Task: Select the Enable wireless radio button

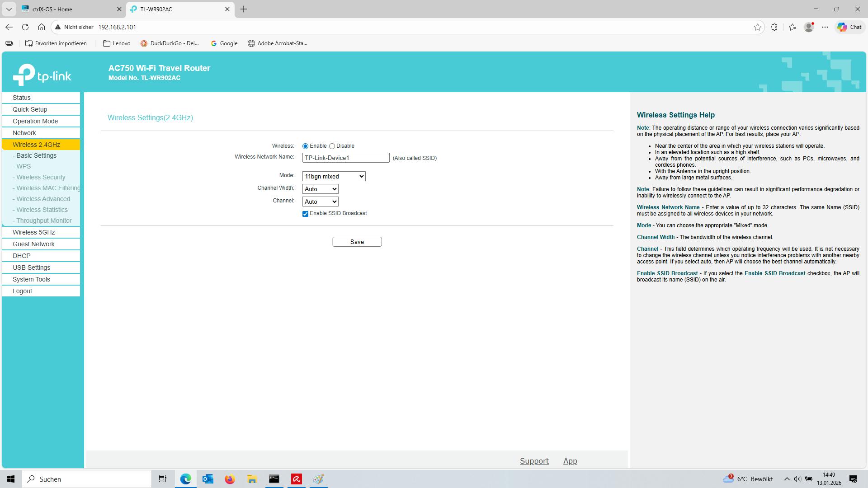Action: click(x=306, y=146)
